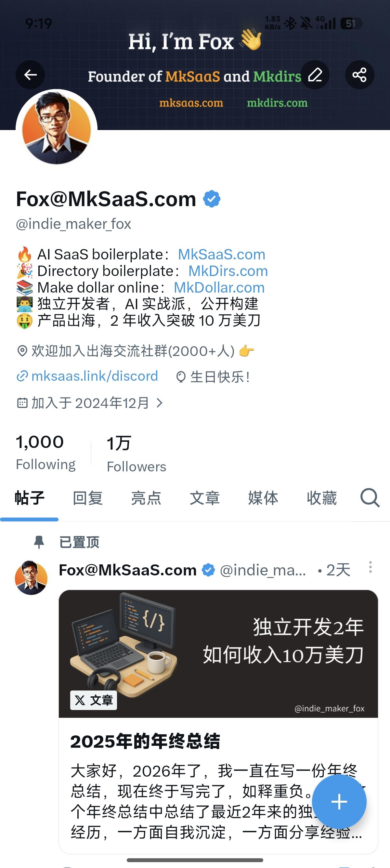Viewport: 390px width, 868px height.
Task: Switch to the 回复 tab
Action: click(87, 498)
